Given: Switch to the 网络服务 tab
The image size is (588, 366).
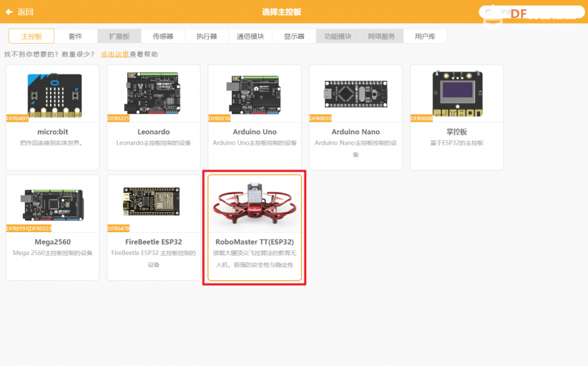Looking at the screenshot, I should (381, 37).
